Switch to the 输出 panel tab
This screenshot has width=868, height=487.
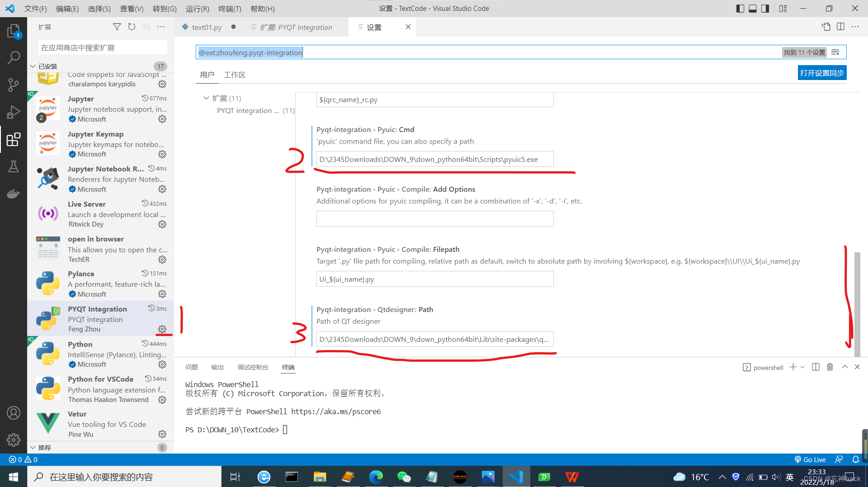217,367
